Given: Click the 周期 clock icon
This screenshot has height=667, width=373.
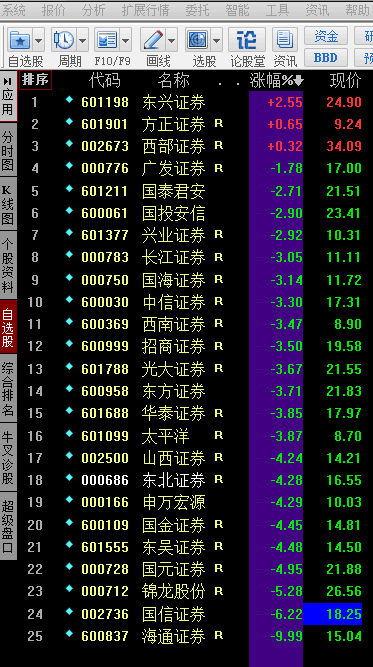Looking at the screenshot, I should coord(64,41).
